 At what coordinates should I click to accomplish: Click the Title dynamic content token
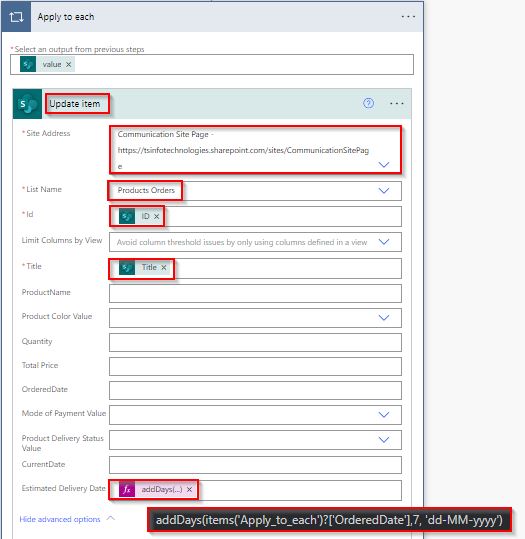[144, 267]
